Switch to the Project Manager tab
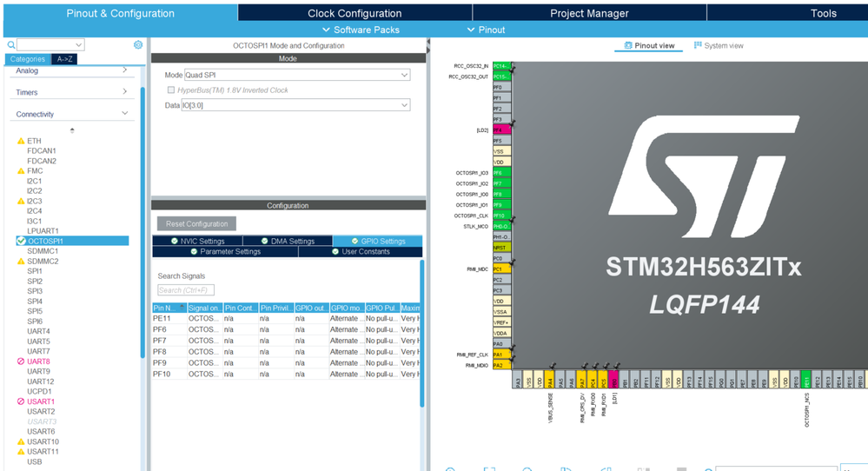Viewport: 868px width, 471px height. [589, 13]
